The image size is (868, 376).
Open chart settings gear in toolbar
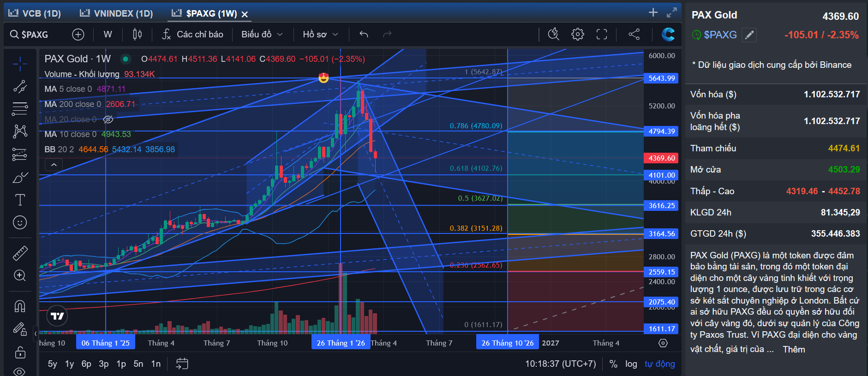[577, 34]
